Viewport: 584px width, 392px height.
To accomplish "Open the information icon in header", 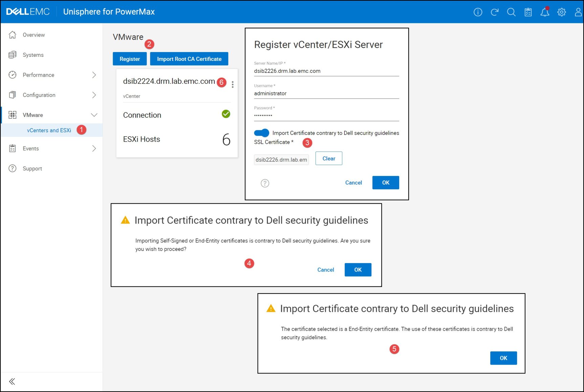I will pyautogui.click(x=478, y=12).
